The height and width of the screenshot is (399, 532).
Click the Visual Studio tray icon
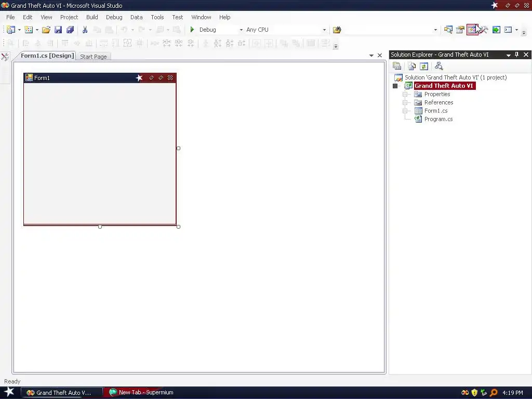point(465,393)
